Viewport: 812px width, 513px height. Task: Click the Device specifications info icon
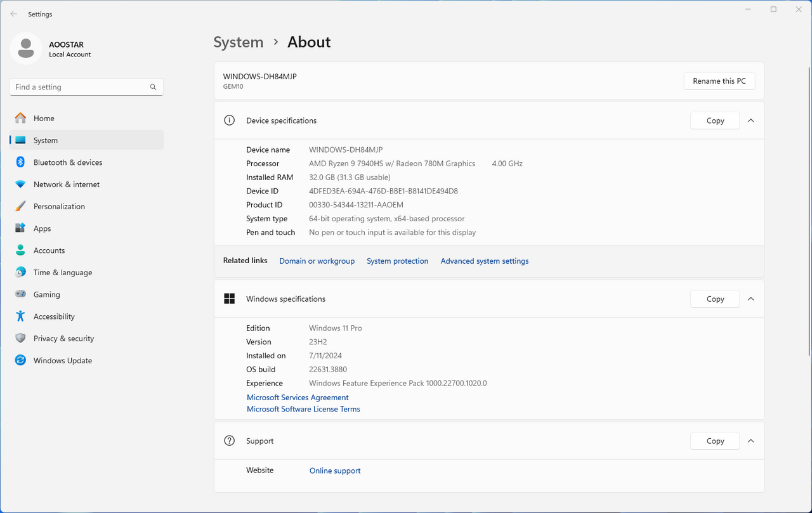click(230, 120)
